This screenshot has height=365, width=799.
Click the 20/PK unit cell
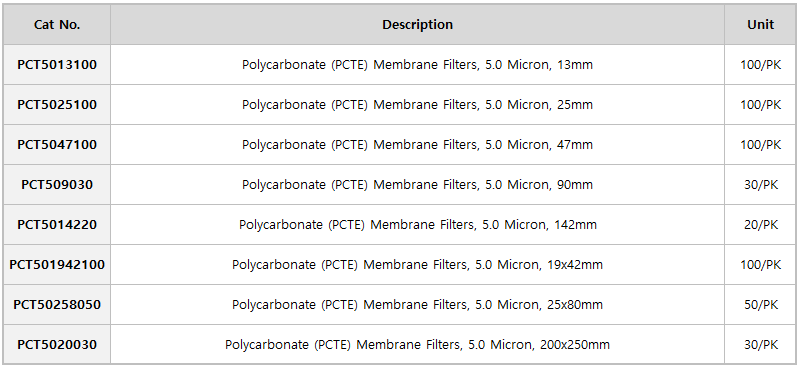point(761,224)
